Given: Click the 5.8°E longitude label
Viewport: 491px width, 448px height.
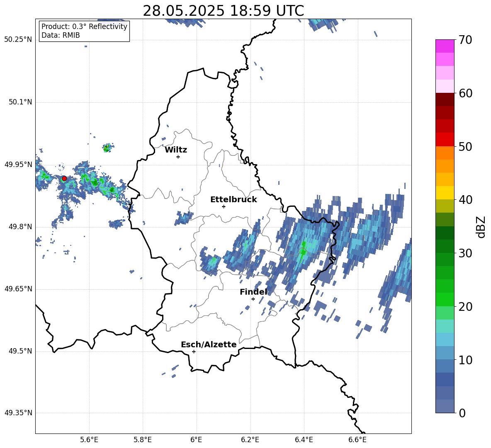Looking at the screenshot, I should 143,440.
